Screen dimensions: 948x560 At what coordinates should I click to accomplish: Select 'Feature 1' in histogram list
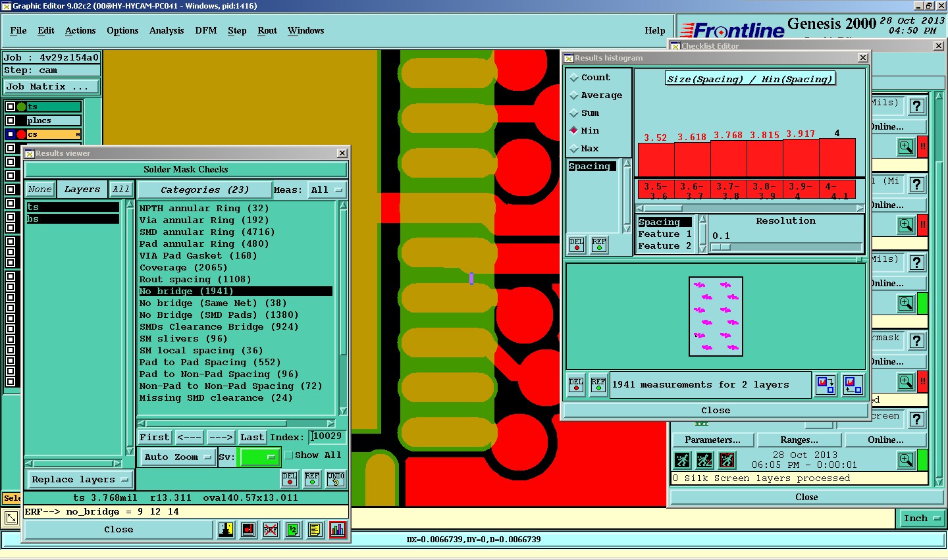(665, 234)
